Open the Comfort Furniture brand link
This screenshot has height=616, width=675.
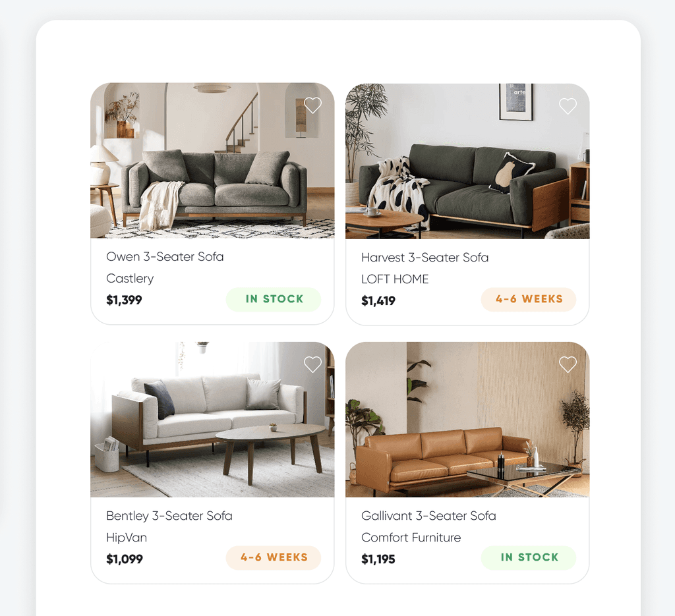[x=411, y=538]
